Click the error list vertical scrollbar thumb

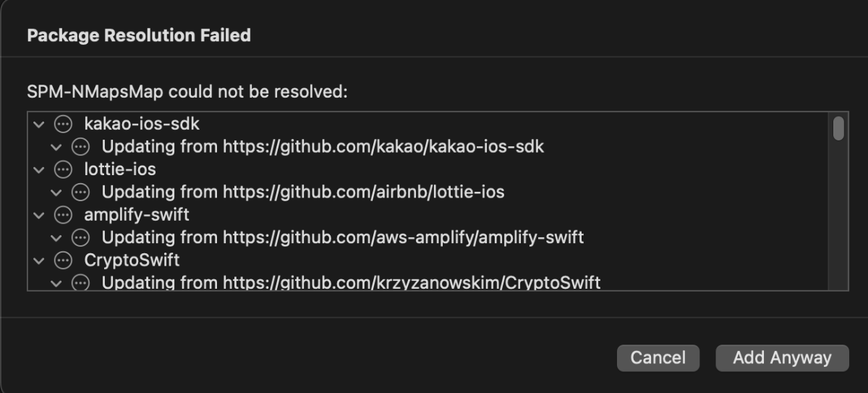838,127
